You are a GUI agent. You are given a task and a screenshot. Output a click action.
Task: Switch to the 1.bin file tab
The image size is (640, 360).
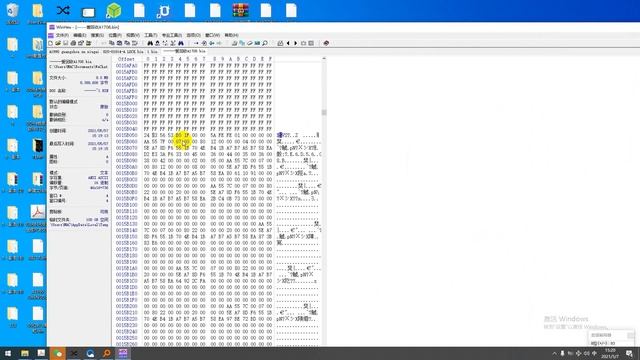[x=153, y=52]
